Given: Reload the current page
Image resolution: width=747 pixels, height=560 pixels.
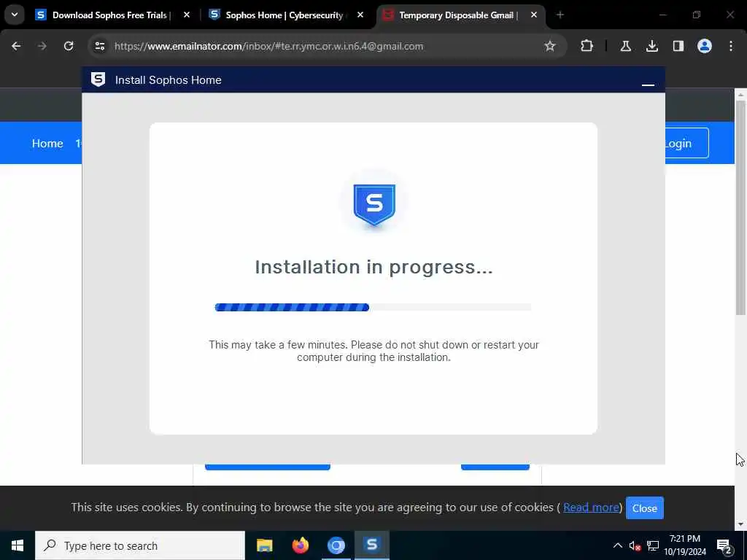Looking at the screenshot, I should click(x=69, y=46).
